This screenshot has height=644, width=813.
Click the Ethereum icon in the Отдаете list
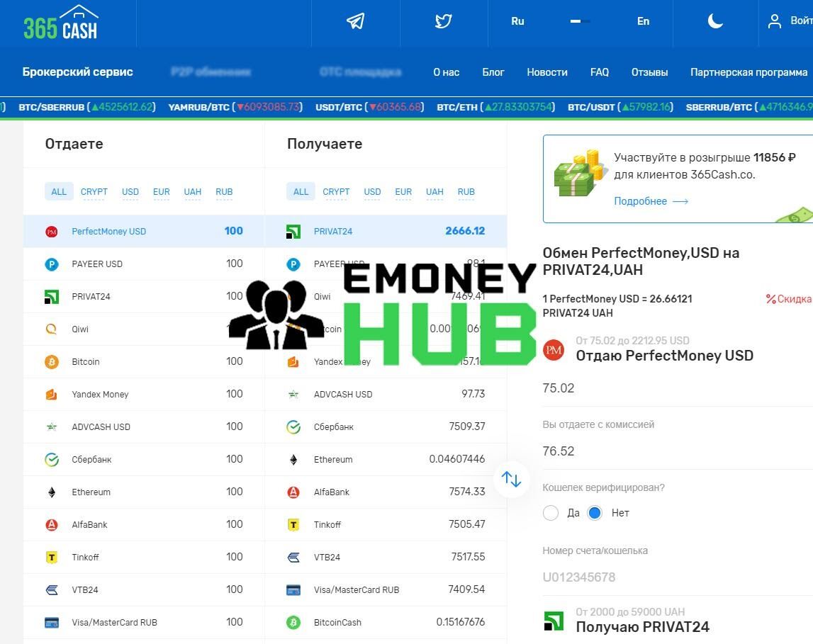click(x=51, y=492)
